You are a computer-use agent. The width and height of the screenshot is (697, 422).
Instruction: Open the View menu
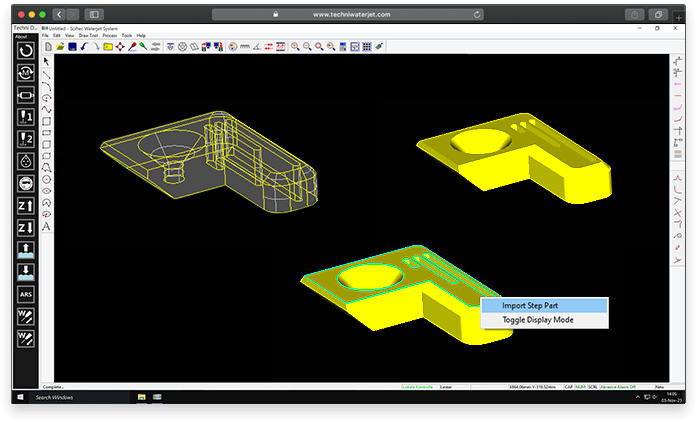pos(70,36)
